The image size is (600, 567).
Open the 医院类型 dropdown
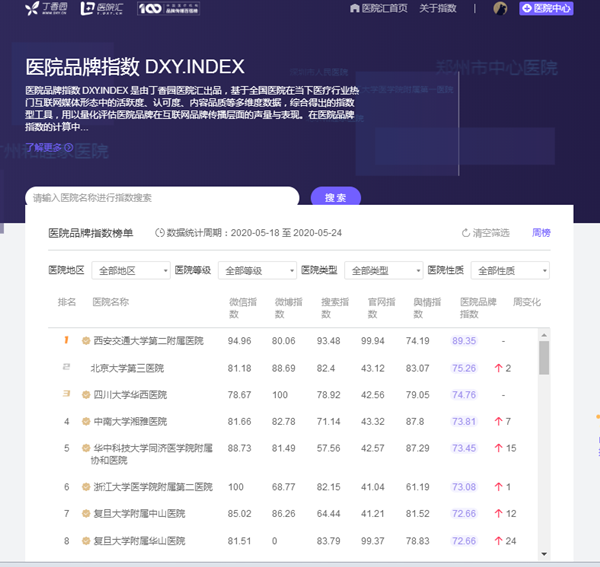(x=383, y=270)
